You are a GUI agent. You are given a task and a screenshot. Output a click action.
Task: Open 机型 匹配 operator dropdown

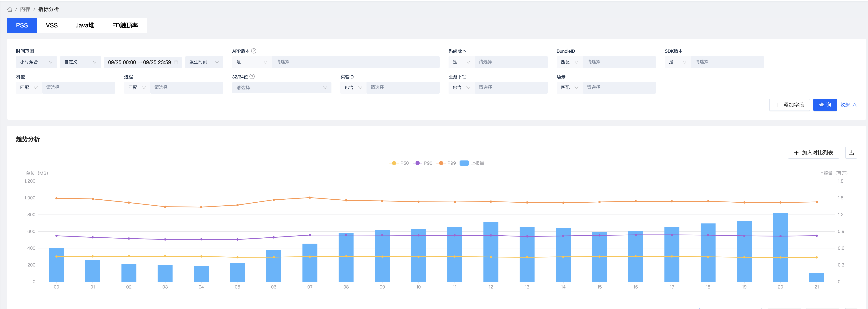pos(29,88)
